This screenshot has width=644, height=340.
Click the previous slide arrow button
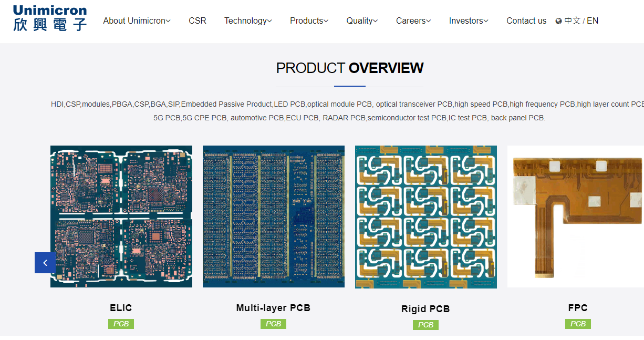45,263
